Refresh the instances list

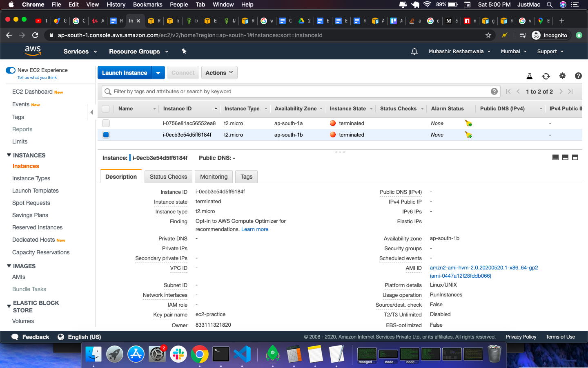click(x=546, y=76)
